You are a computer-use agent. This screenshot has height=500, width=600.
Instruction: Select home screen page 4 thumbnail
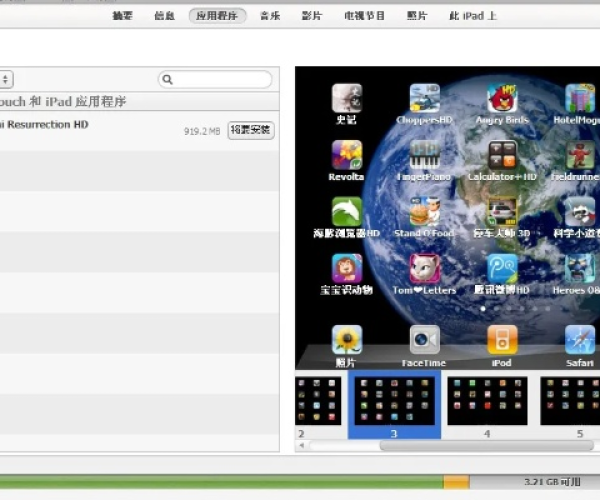point(487,401)
